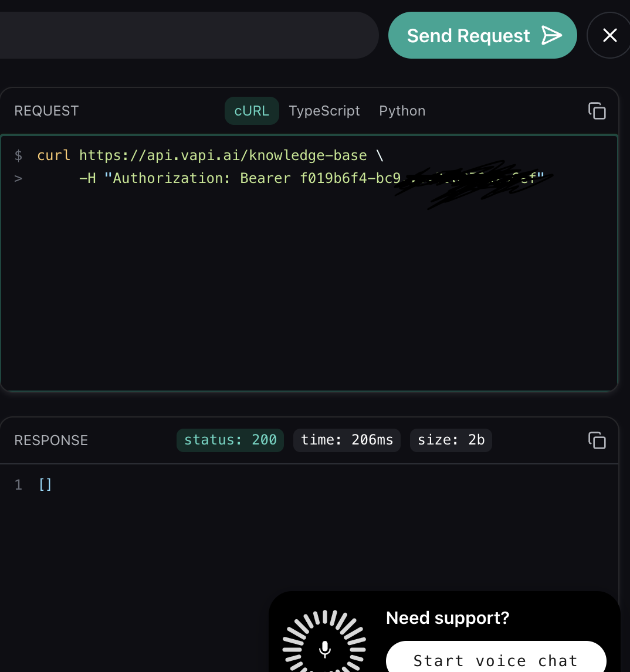Click the microphone icon in support widget

point(324,649)
